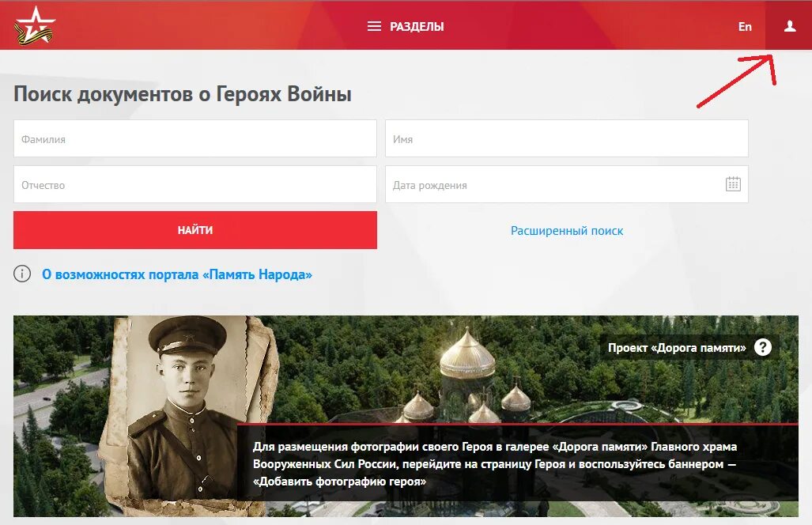Viewport: 812px width, 525px height.
Task: Click the question mark help icon
Action: tap(762, 347)
